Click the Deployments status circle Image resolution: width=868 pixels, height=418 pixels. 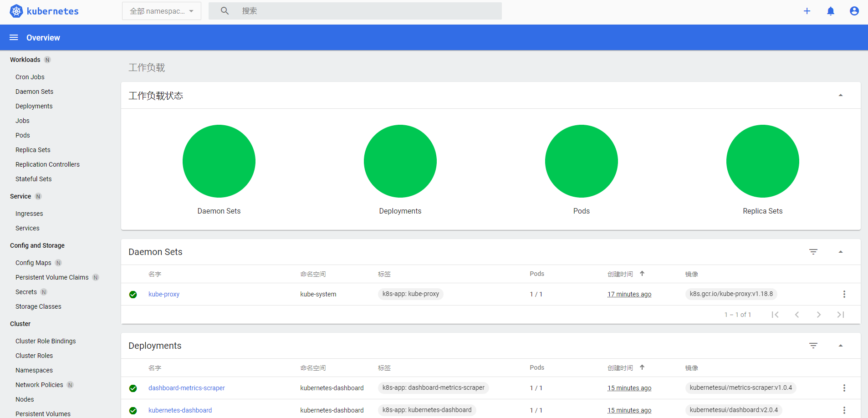400,161
